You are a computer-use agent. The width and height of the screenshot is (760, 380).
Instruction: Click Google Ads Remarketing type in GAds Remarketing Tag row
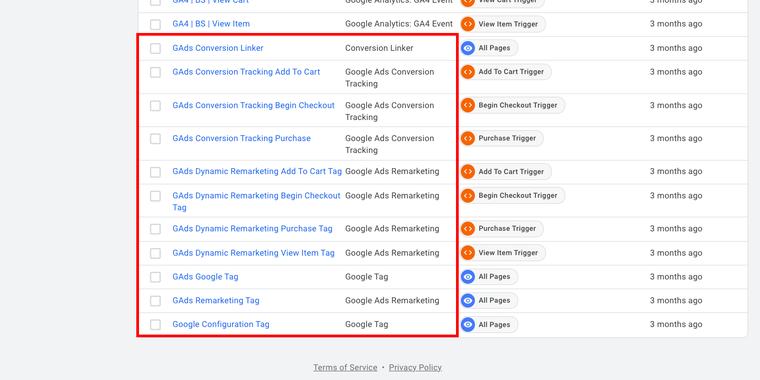[x=392, y=301]
